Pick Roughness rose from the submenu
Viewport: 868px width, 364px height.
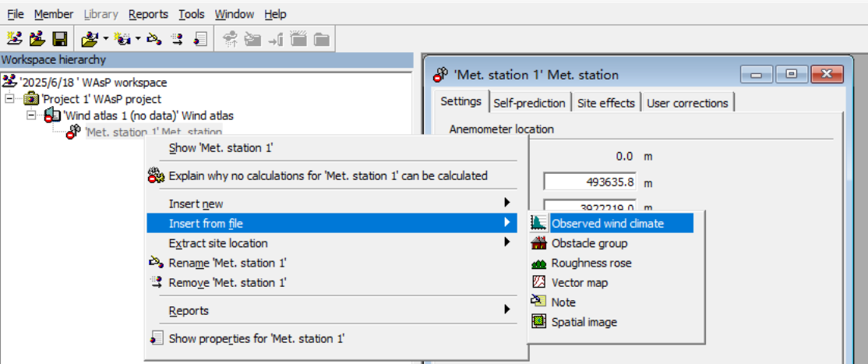tap(591, 263)
